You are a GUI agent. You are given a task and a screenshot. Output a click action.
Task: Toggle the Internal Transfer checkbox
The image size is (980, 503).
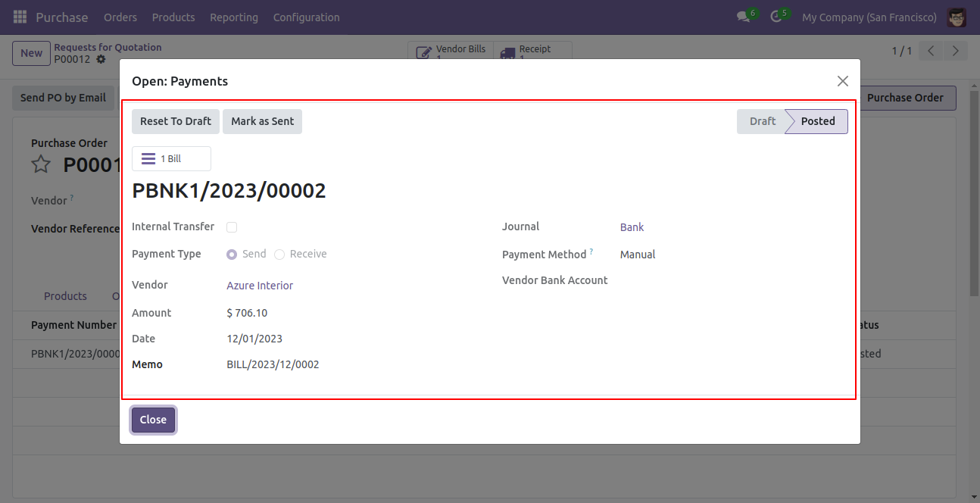(x=232, y=227)
